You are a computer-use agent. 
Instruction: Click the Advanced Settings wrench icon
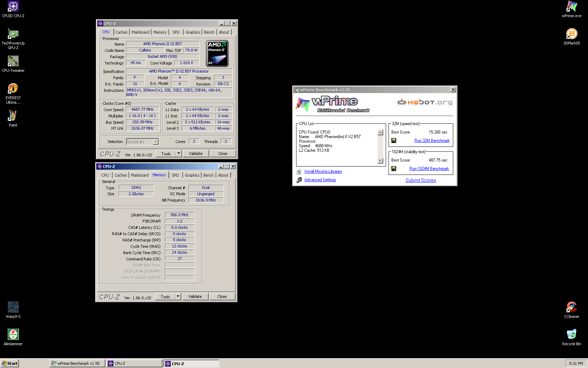tap(299, 180)
